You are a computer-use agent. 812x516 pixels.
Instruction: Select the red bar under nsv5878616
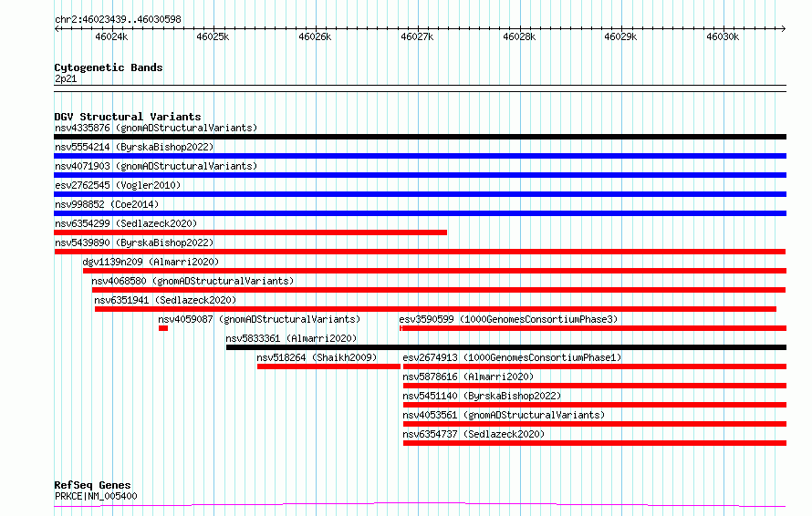coord(595,386)
